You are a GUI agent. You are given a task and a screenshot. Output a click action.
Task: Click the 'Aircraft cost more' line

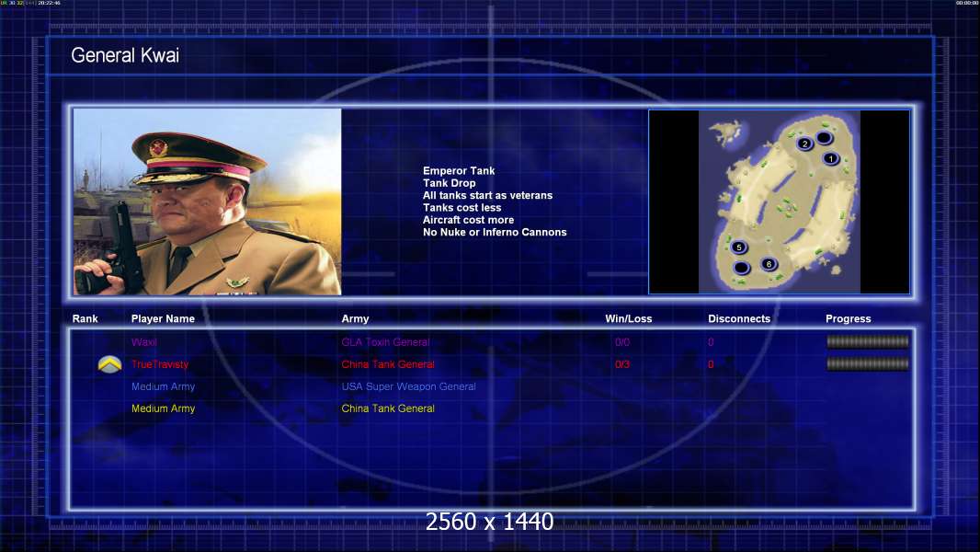pos(468,220)
